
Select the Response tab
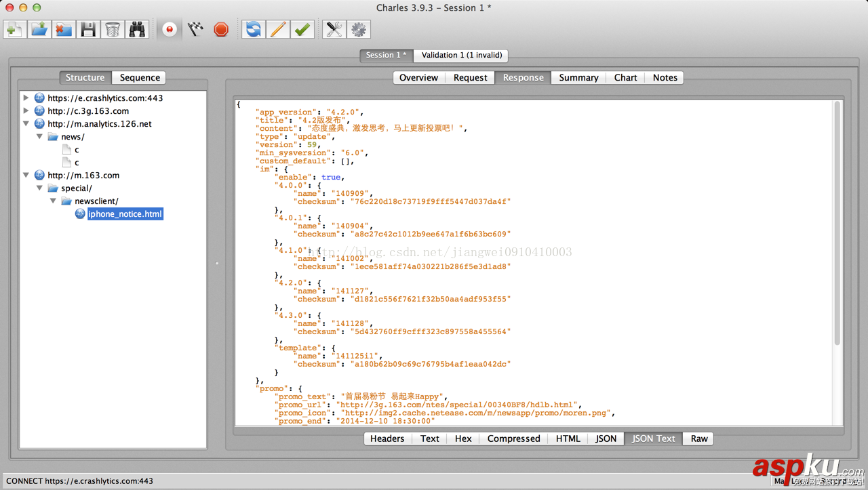(x=523, y=78)
